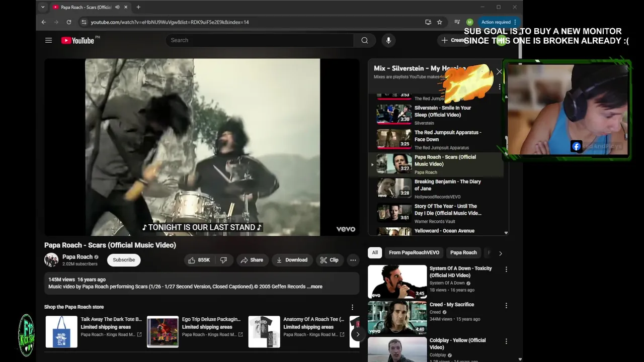Click in the YouTube search field
The height and width of the screenshot is (362, 644).
pos(260,40)
